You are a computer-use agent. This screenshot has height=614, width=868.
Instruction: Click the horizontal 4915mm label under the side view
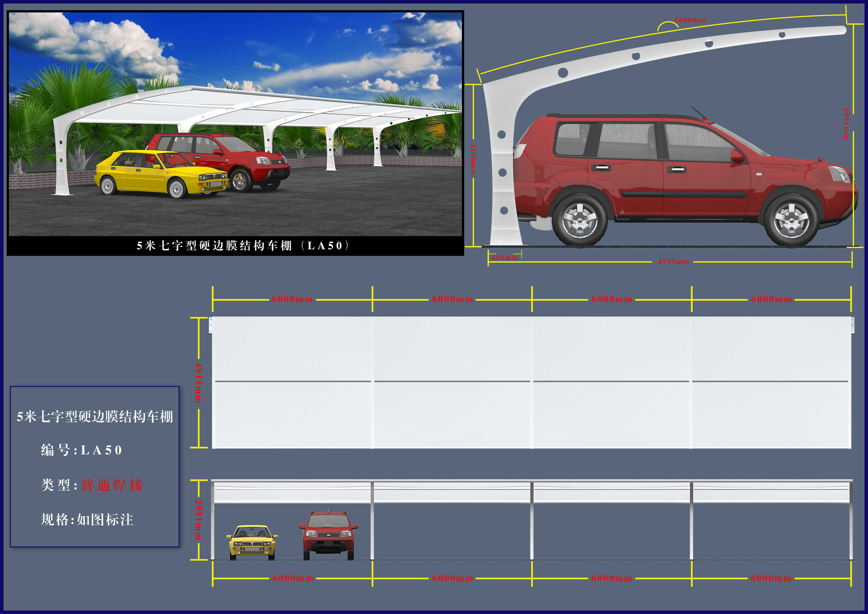[x=674, y=262]
